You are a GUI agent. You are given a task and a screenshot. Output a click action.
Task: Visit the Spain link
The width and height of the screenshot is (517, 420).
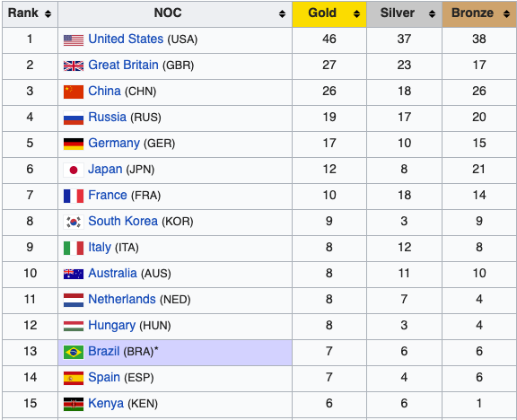(104, 378)
